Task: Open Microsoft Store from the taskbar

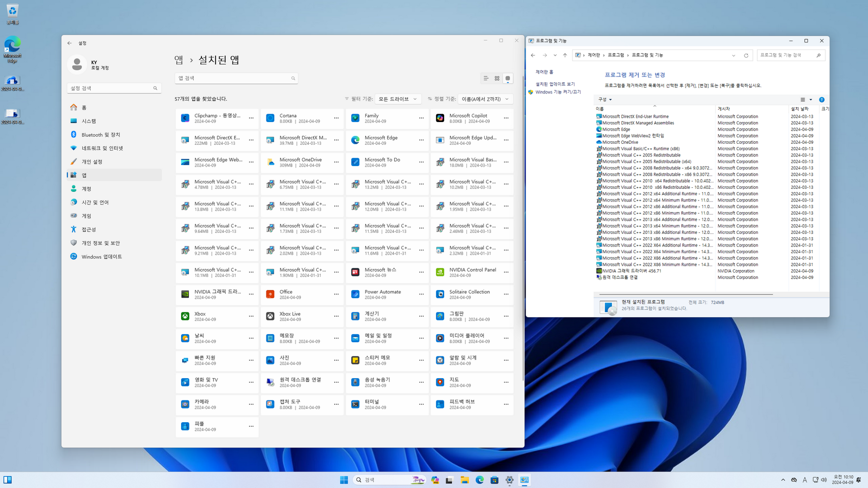Action: tap(494, 480)
